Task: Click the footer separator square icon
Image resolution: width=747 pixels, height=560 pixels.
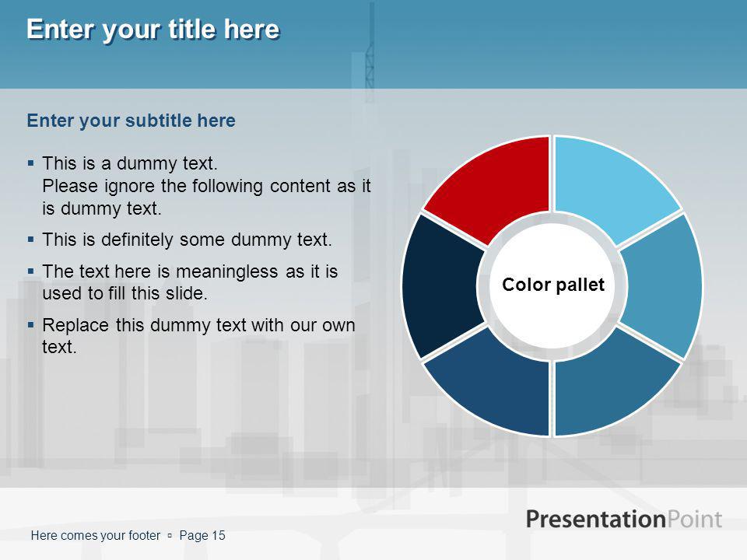Action: 170,536
